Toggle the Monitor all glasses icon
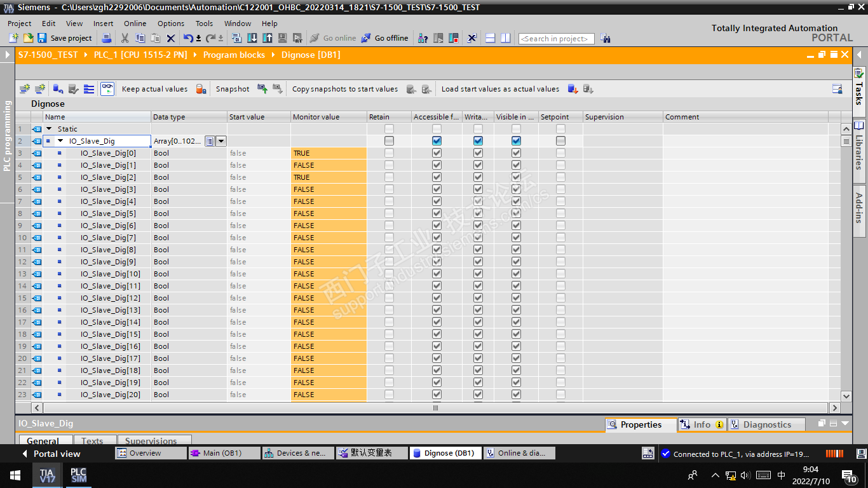This screenshot has height=488, width=868. pos(107,89)
